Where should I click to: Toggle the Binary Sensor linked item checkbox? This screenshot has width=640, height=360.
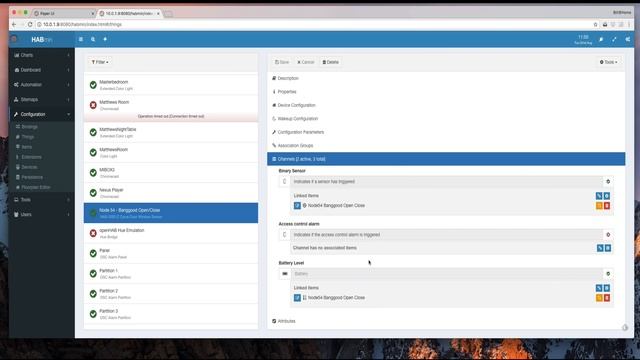(x=297, y=206)
